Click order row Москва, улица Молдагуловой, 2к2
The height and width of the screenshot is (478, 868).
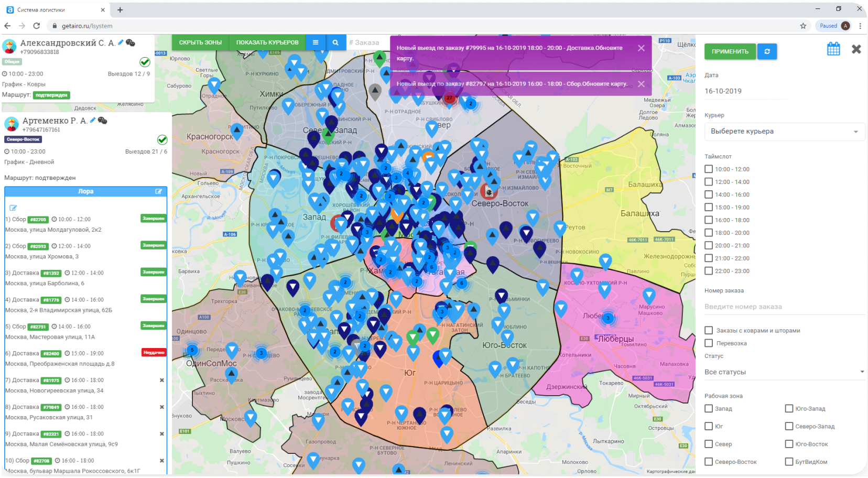point(53,230)
